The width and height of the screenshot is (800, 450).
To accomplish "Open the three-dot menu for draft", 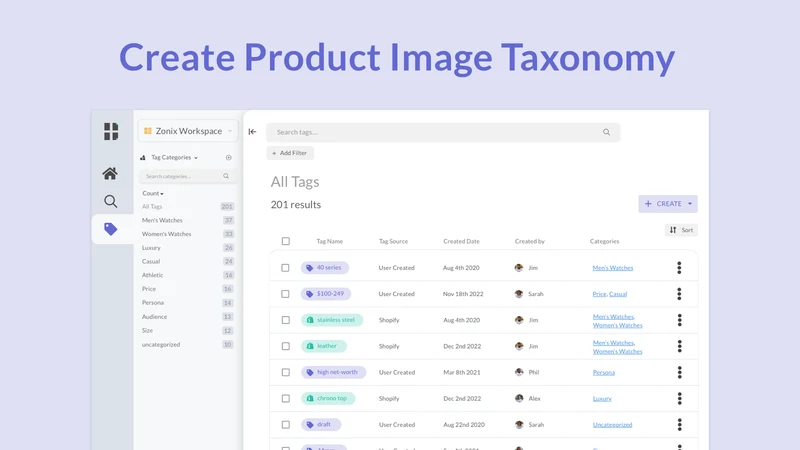I will (x=679, y=424).
